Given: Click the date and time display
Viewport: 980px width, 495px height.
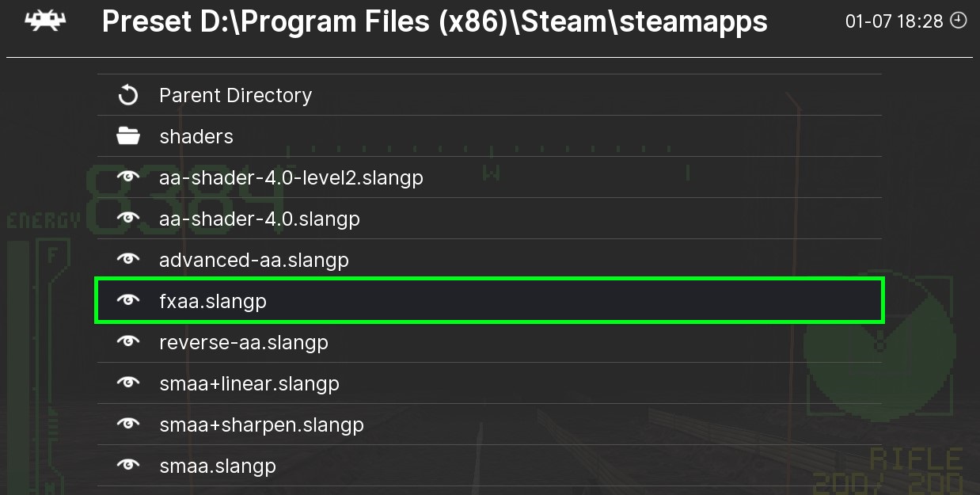Looking at the screenshot, I should 894,21.
